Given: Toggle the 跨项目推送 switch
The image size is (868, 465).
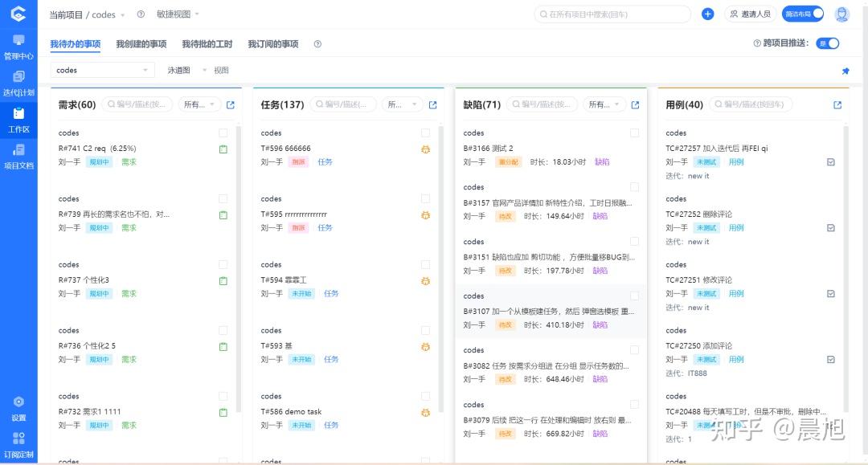Looking at the screenshot, I should point(827,43).
